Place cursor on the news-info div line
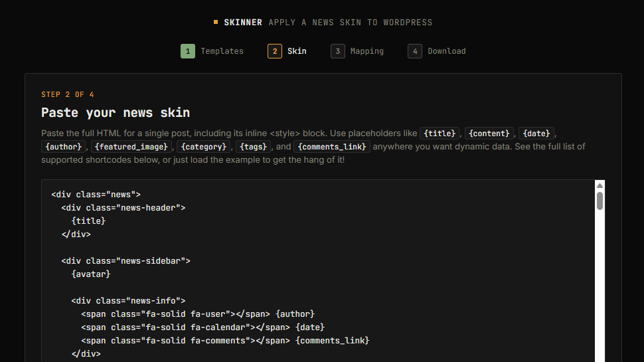The height and width of the screenshot is (362, 644). 128,301
